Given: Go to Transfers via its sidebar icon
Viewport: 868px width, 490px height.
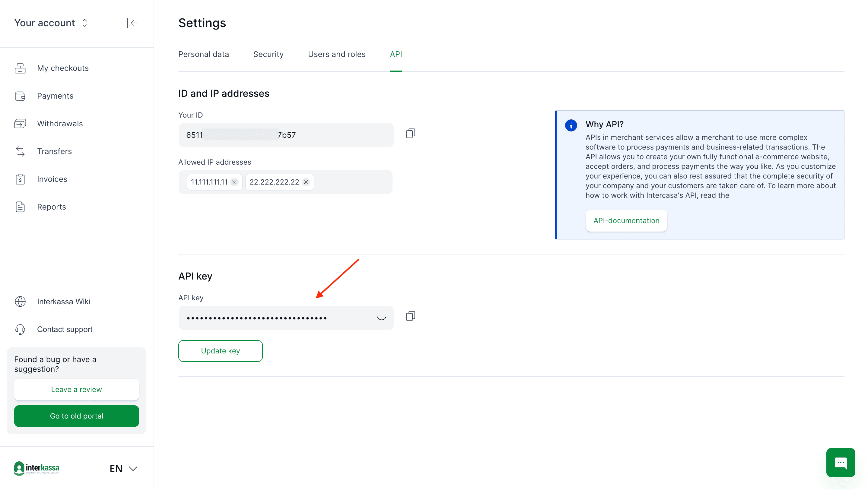Looking at the screenshot, I should click(x=20, y=151).
